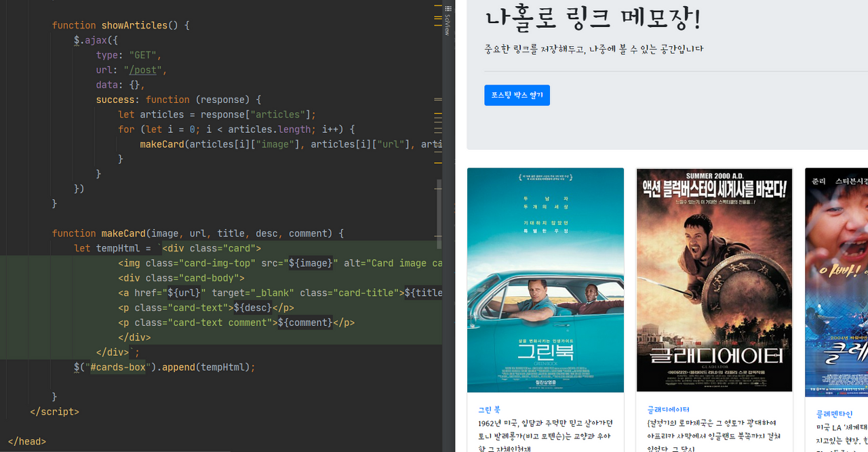Click the <div class="card-body"> code line
868x452 pixels.
181,278
